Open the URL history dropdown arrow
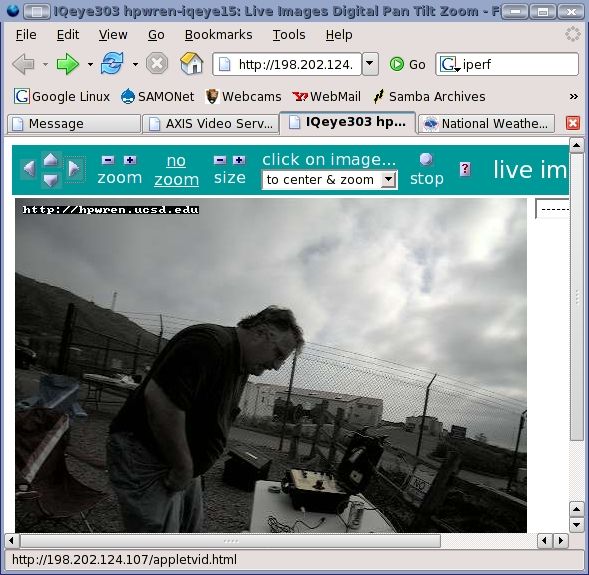This screenshot has width=589, height=575. click(370, 64)
